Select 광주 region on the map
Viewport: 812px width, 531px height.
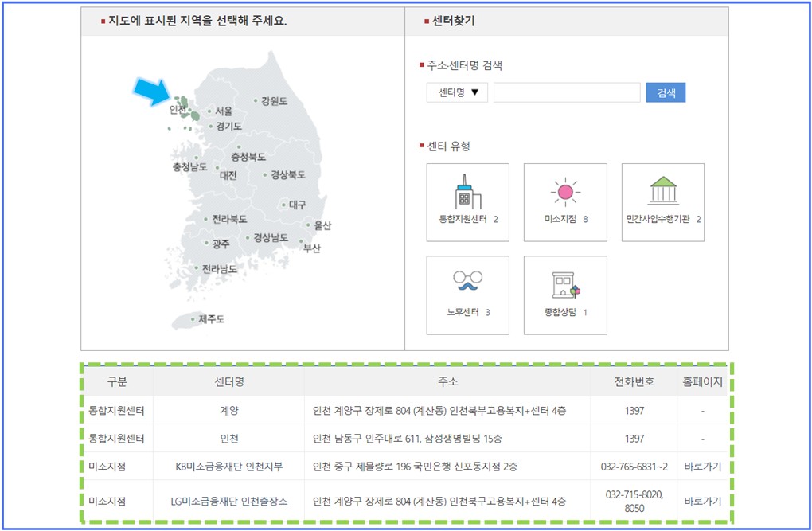click(221, 243)
